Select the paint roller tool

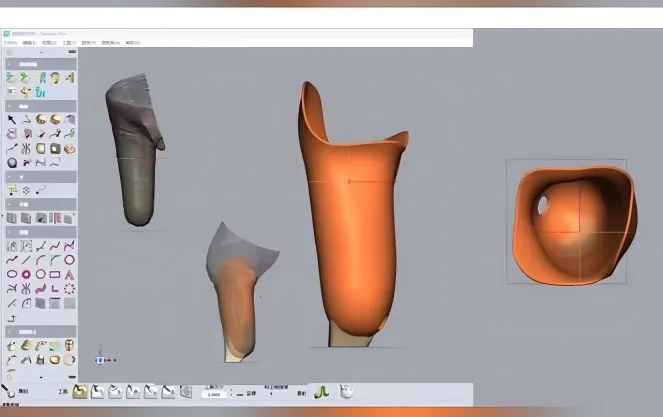tap(12, 190)
